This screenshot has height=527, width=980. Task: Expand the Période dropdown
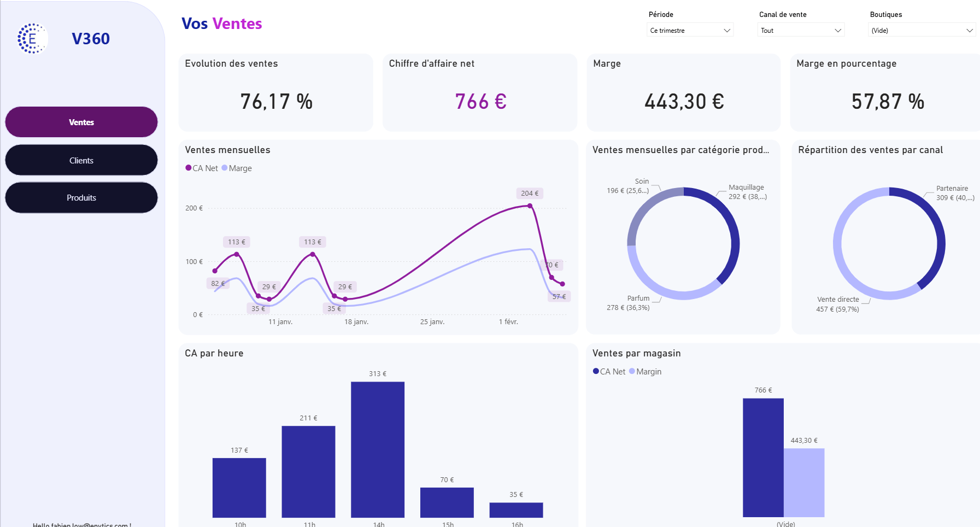click(690, 31)
